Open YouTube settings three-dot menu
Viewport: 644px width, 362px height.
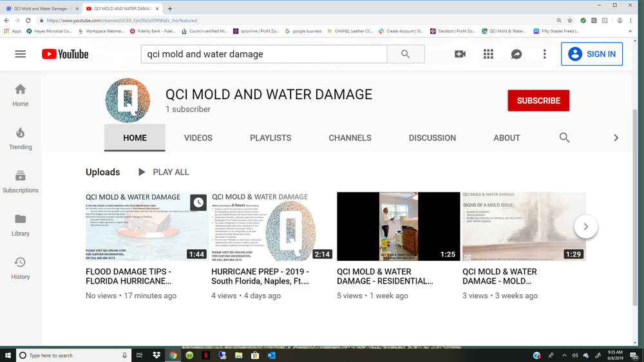[545, 54]
